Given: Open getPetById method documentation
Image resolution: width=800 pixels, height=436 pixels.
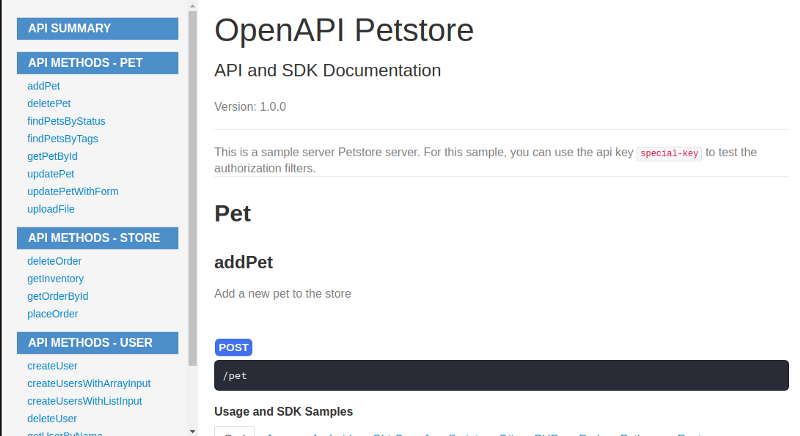Looking at the screenshot, I should pos(53,156).
